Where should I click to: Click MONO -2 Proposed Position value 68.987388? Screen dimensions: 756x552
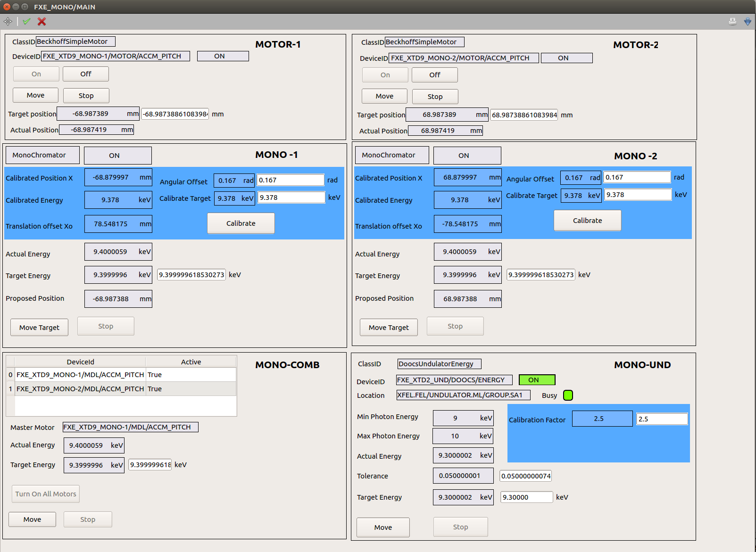(468, 299)
